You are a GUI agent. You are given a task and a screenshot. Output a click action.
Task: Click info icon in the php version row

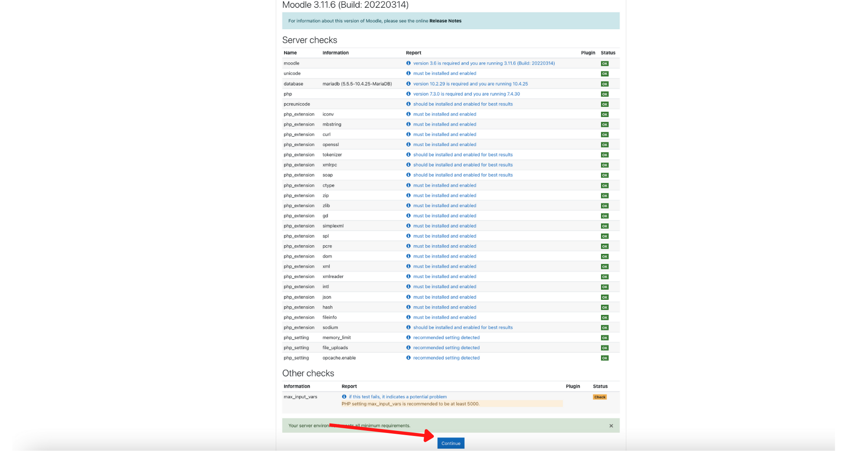click(408, 94)
